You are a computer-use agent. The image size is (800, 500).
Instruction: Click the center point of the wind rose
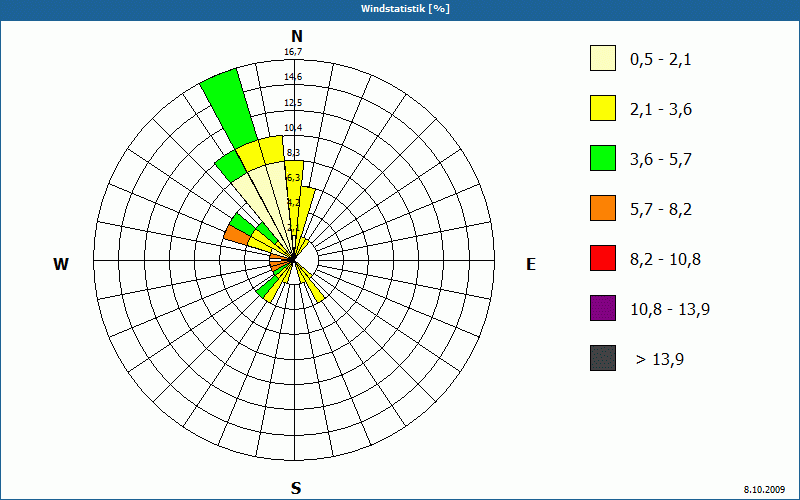click(292, 260)
